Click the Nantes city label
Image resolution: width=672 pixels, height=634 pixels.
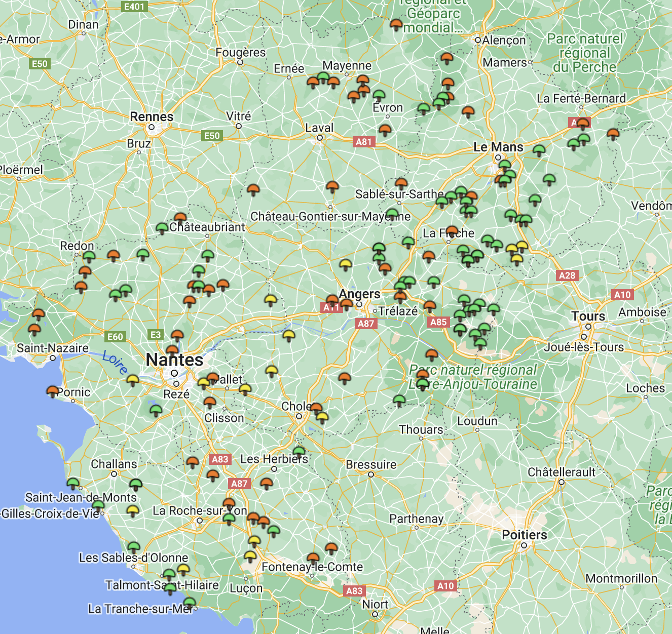click(174, 360)
